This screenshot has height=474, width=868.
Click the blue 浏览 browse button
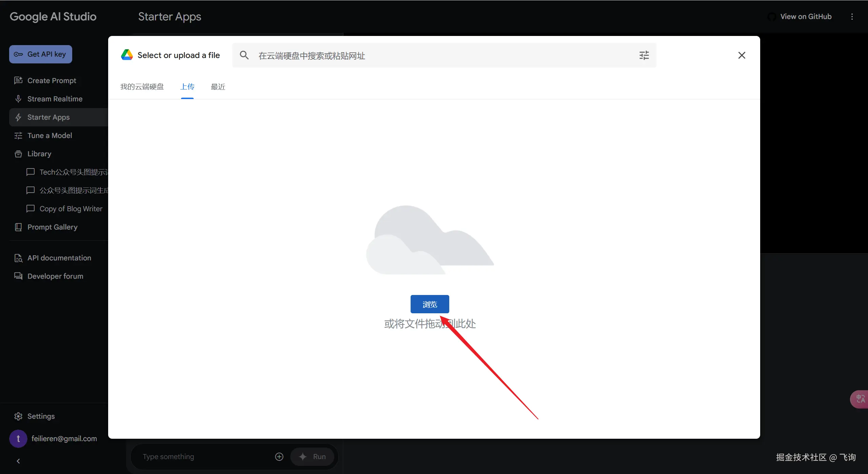coord(430,304)
